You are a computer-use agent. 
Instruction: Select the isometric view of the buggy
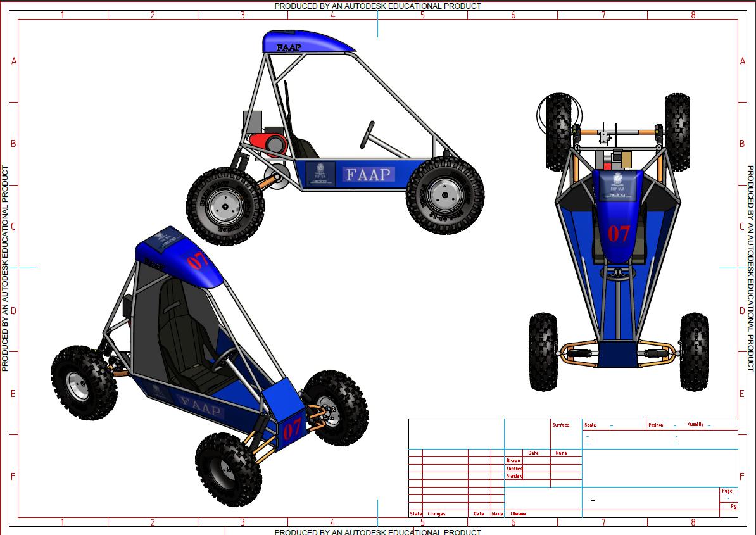tap(210, 366)
